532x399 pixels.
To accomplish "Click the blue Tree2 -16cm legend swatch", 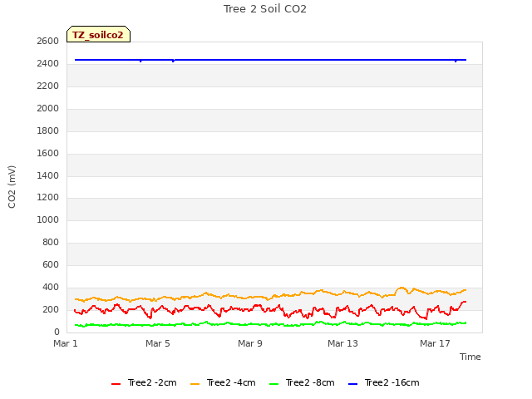I will (352, 384).
